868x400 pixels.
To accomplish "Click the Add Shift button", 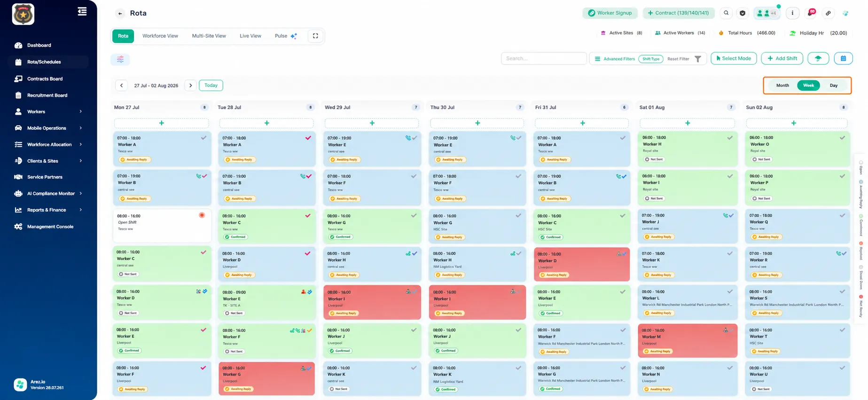I will 782,58.
